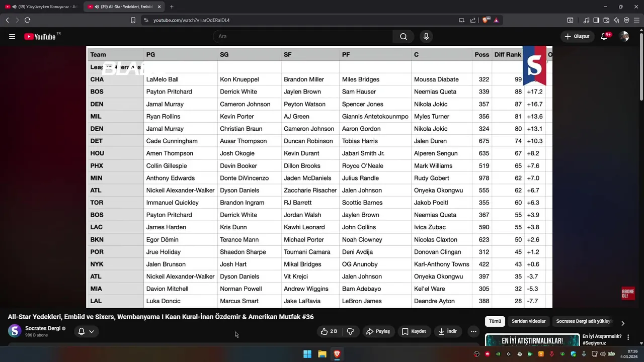
Task: Open more actions three-dot menu under video
Action: point(473,331)
